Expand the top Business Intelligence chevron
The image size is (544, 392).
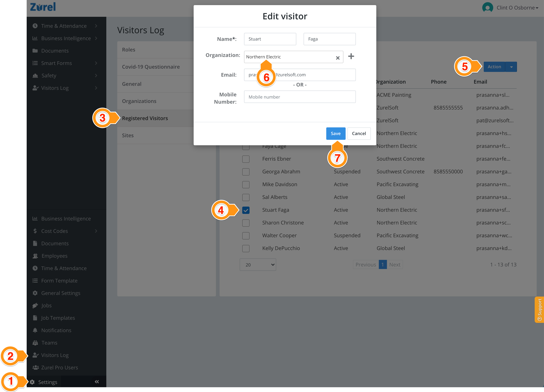click(x=96, y=38)
